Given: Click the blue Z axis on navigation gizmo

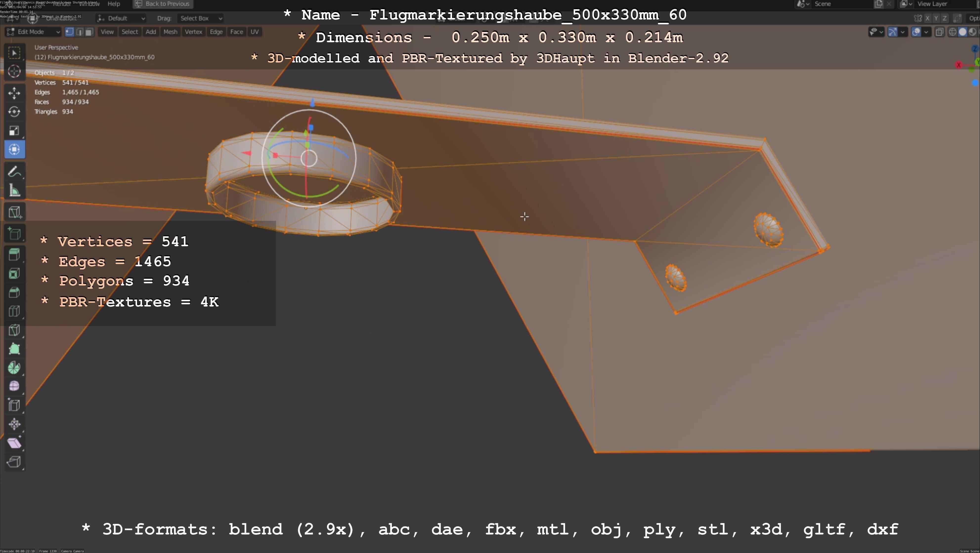Looking at the screenshot, I should click(976, 49).
